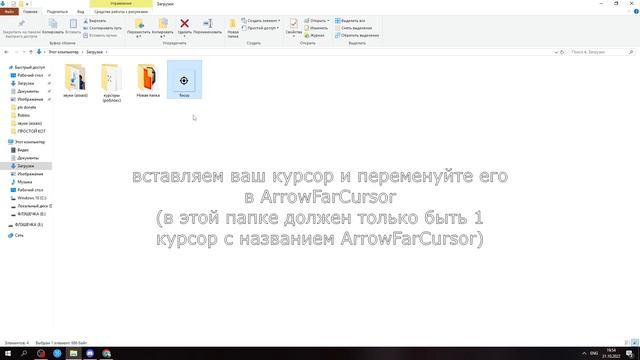Click Изменить (Edit) in the ribbon
Image resolution: width=640 pixels, height=360 pixels.
[x=316, y=28]
